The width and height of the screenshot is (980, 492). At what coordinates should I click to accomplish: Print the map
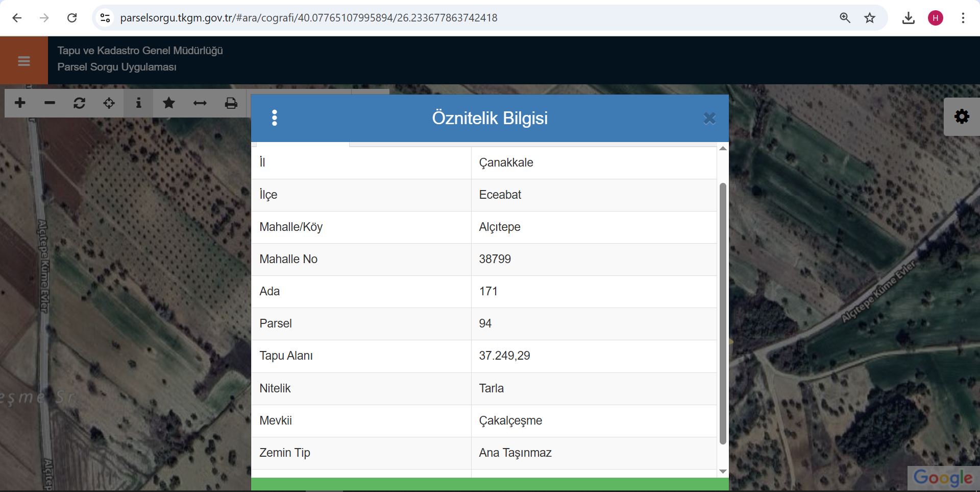[231, 103]
